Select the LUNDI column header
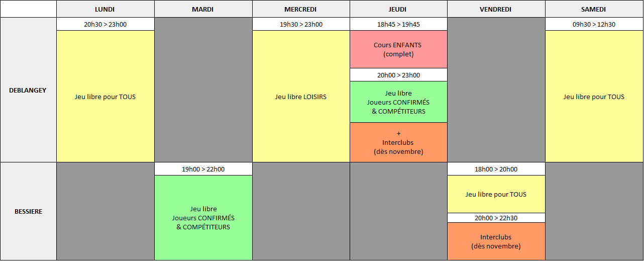 (x=105, y=9)
